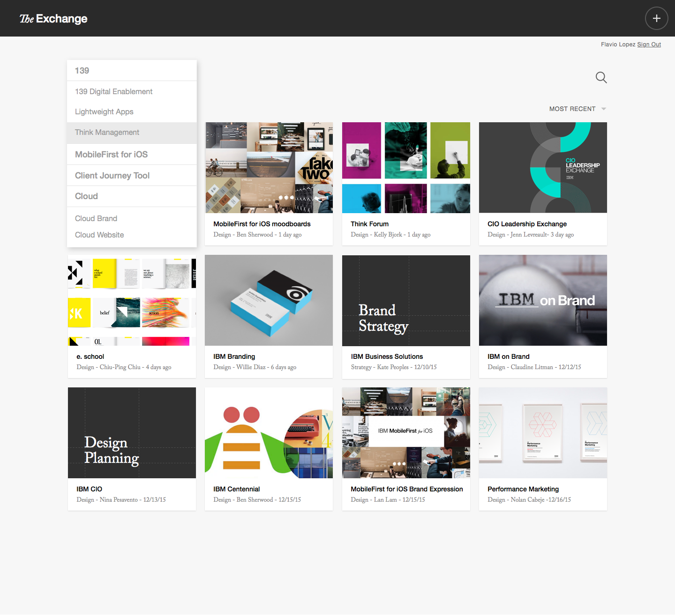Click the plus add button in header
Image resolution: width=675 pixels, height=616 pixels.
tap(656, 18)
